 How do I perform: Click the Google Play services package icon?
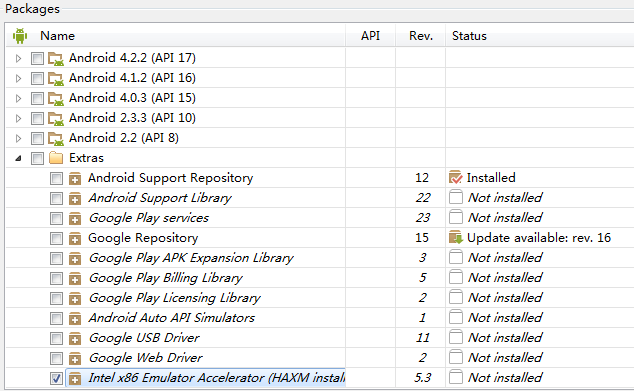pyautogui.click(x=75, y=218)
